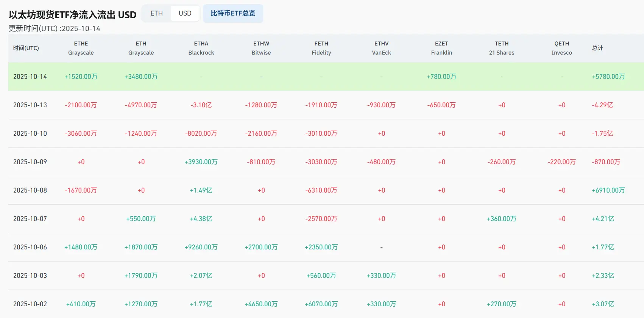Screen dimensions: 644x318
Task: Open the 比特币ETF总览 link
Action: [233, 13]
